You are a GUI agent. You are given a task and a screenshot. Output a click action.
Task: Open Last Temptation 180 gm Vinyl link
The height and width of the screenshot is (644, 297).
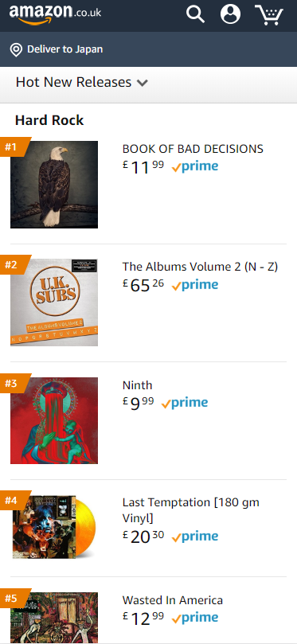(191, 510)
